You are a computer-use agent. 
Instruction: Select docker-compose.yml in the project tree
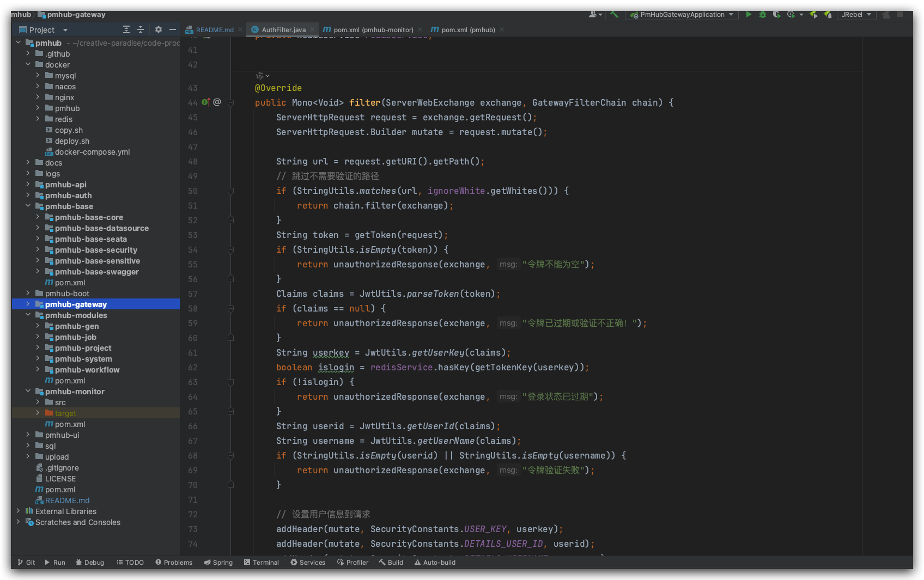92,152
